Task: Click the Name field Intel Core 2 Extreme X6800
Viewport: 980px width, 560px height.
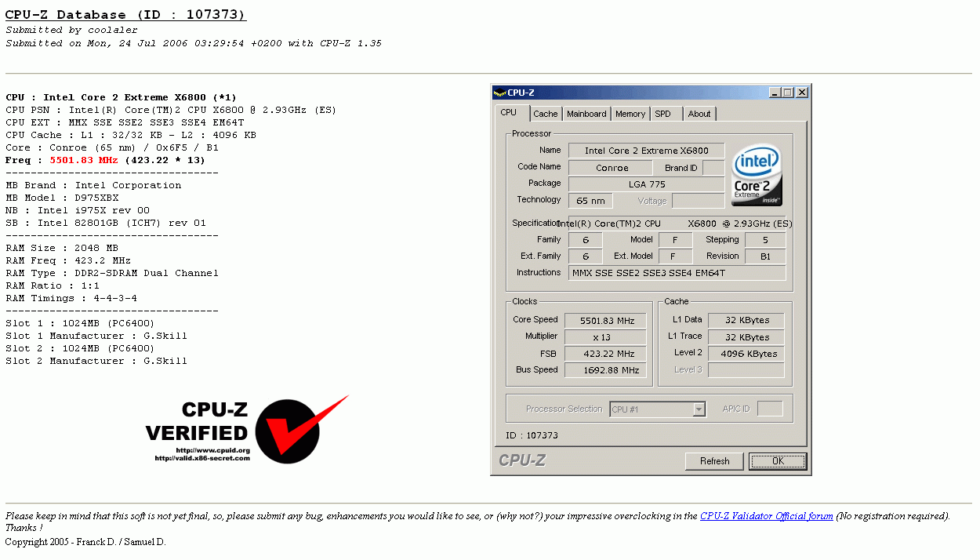Action: tap(646, 151)
